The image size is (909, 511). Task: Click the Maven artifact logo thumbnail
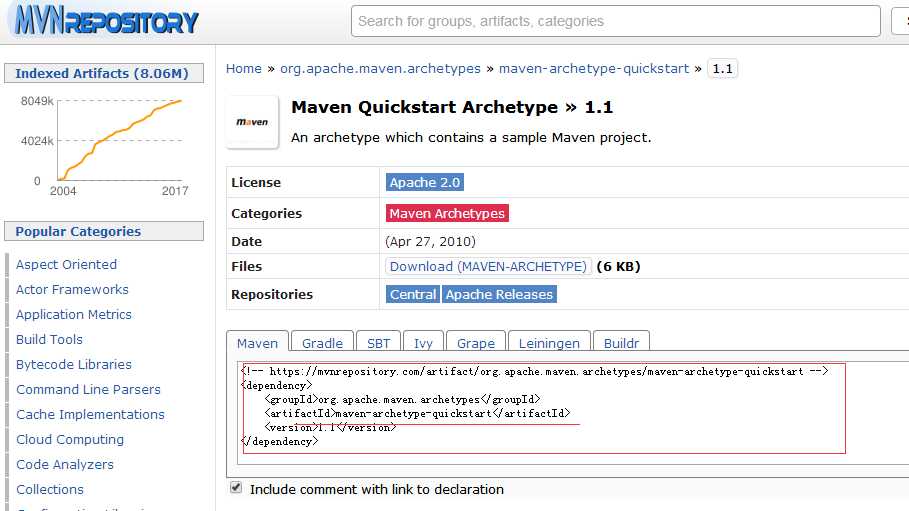(x=252, y=122)
